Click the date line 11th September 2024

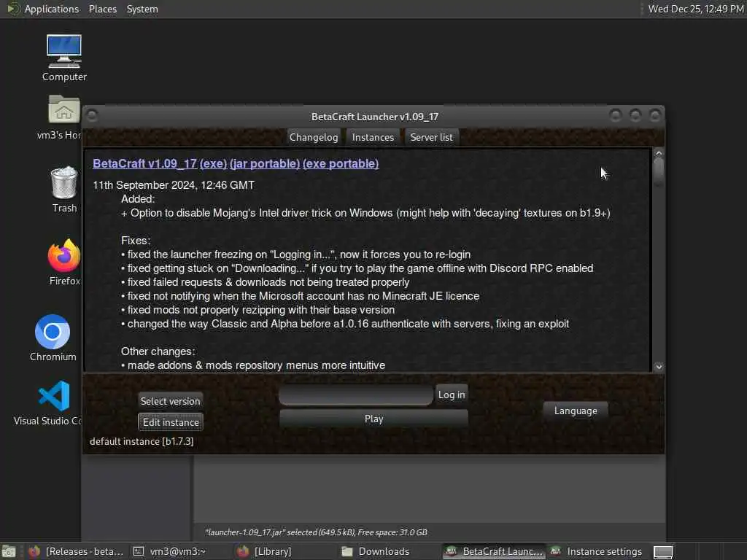tap(174, 184)
